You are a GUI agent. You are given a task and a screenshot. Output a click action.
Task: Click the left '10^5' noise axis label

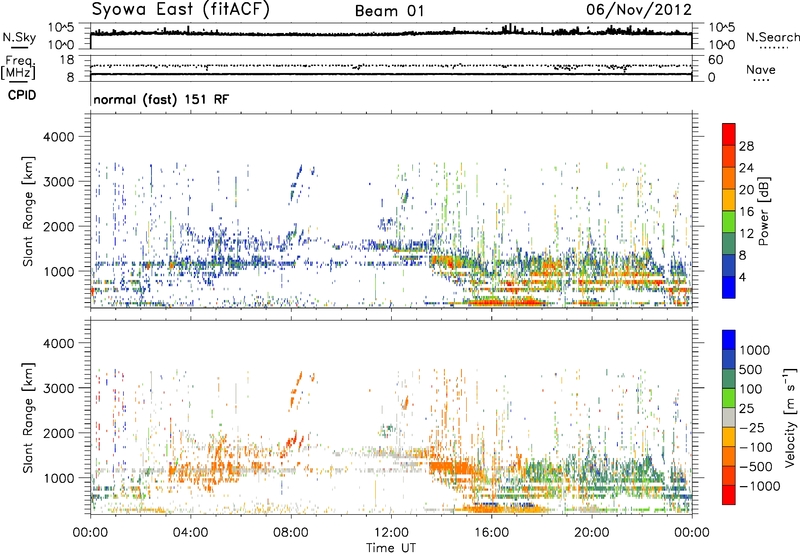coord(61,28)
